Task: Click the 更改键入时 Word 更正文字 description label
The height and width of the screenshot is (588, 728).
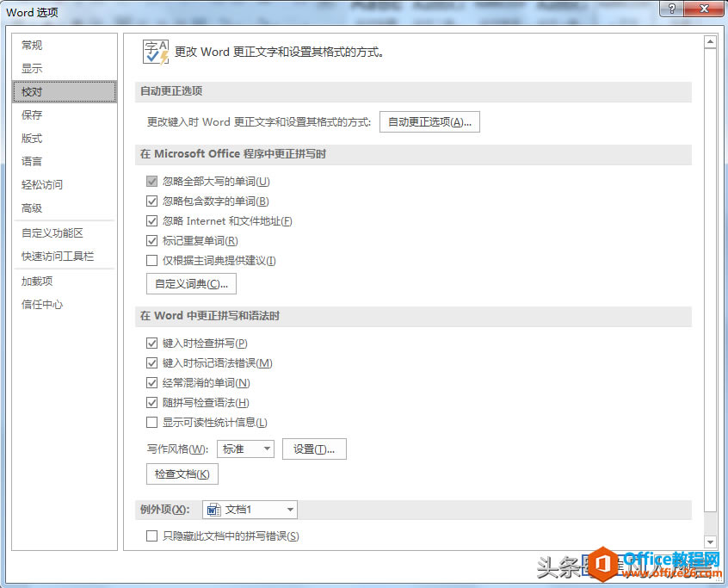Action: [x=259, y=122]
